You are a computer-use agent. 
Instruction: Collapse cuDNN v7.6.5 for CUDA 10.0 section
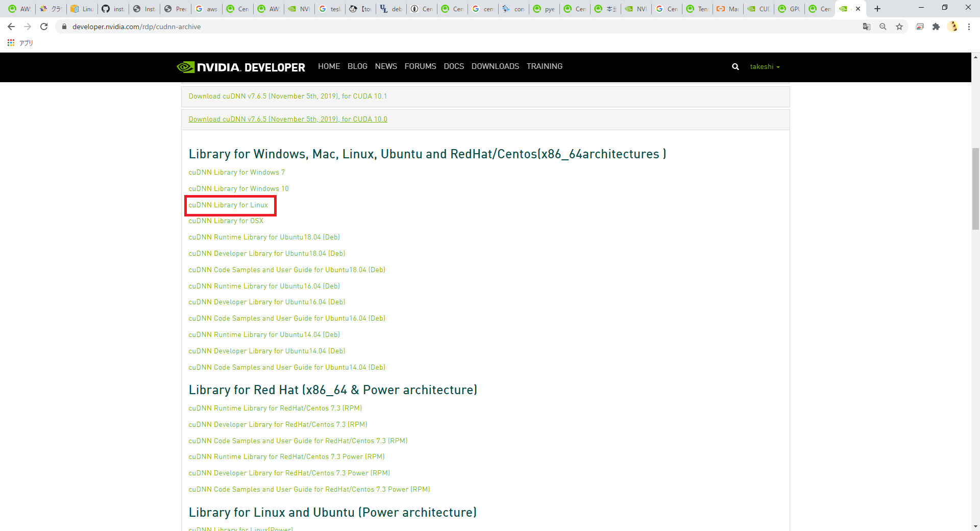click(288, 119)
